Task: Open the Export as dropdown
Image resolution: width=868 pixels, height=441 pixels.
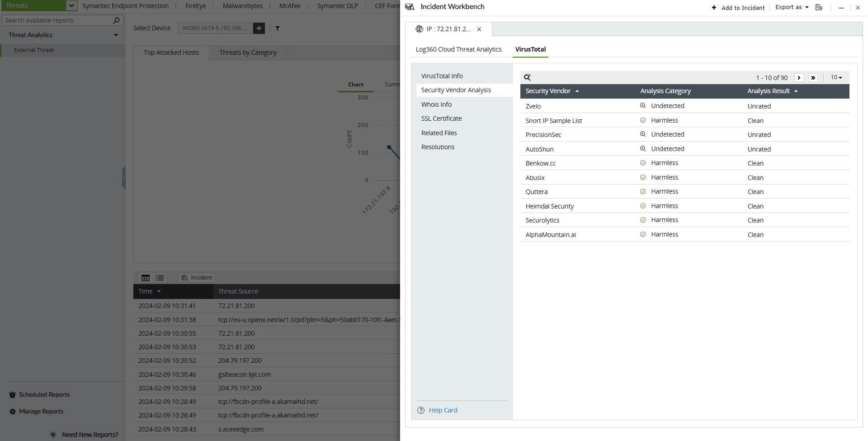Action: [x=792, y=7]
